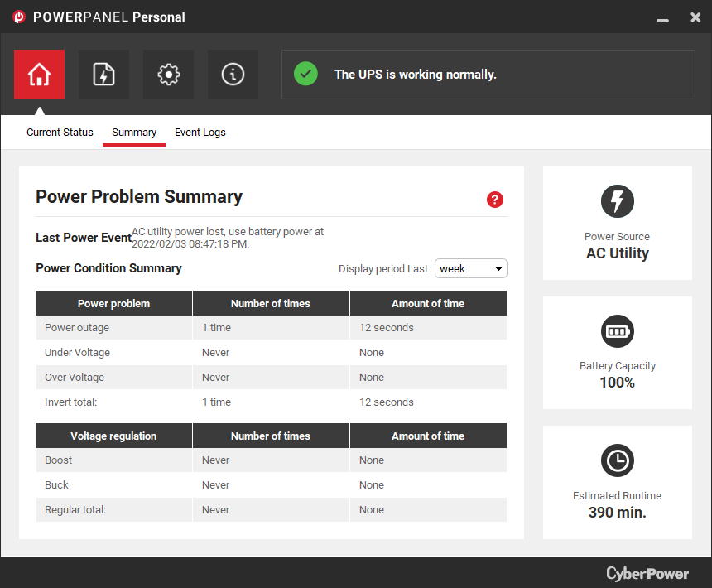Click the Estimated Runtime label
712x588 pixels.
click(617, 496)
